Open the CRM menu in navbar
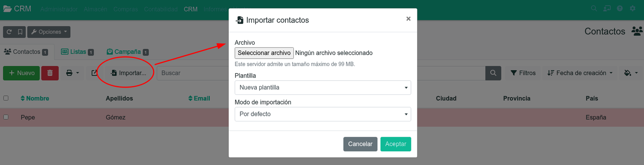This screenshot has width=644, height=165. 190,9
